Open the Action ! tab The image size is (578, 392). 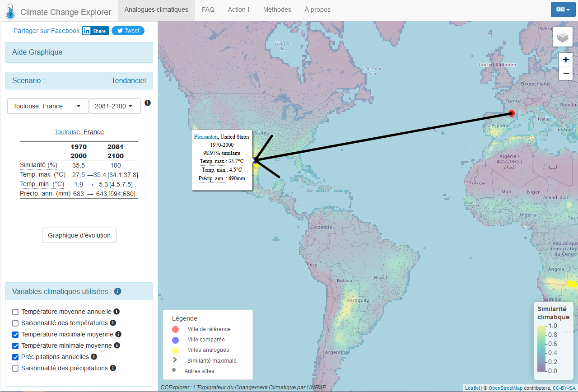tap(239, 9)
